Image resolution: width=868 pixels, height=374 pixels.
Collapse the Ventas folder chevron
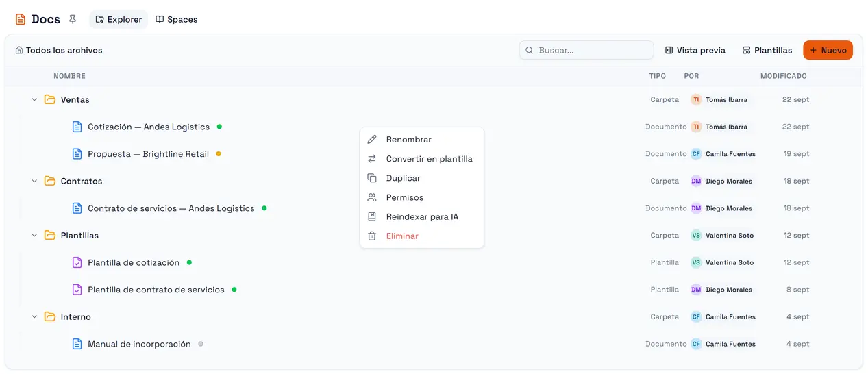coord(34,99)
